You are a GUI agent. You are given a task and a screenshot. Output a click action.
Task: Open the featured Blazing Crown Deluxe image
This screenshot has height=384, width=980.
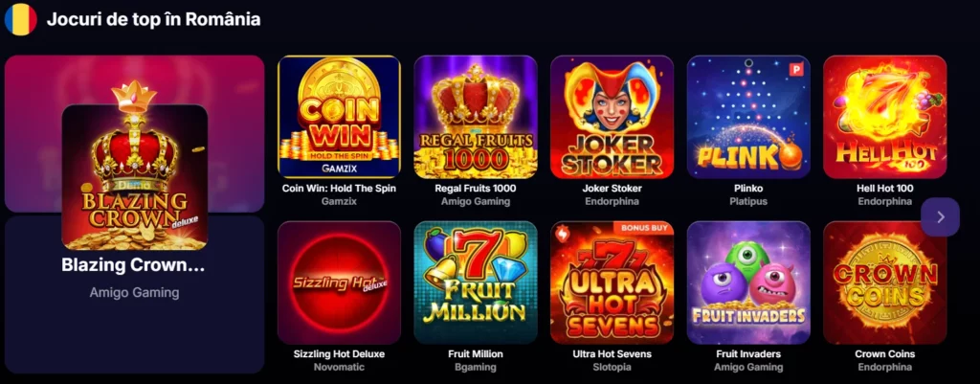134,177
